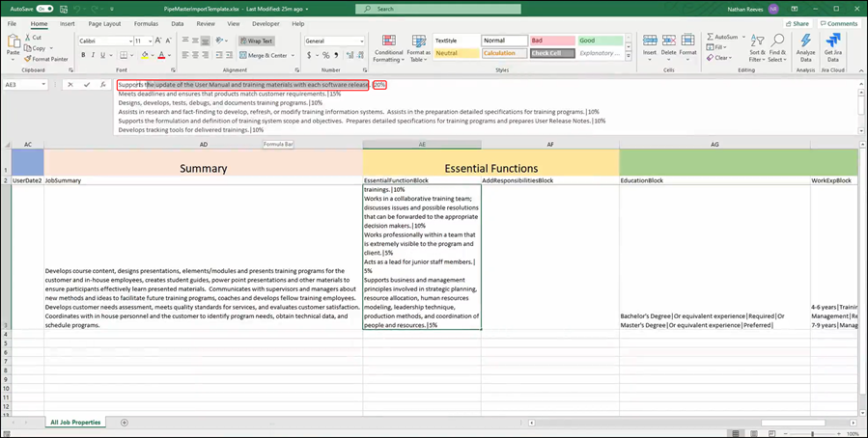
Task: Click the AutoSum sigma icon
Action: (x=712, y=37)
